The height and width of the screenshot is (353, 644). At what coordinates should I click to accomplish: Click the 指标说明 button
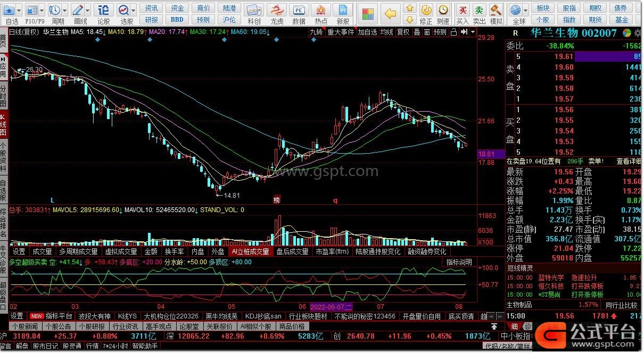[x=459, y=262]
